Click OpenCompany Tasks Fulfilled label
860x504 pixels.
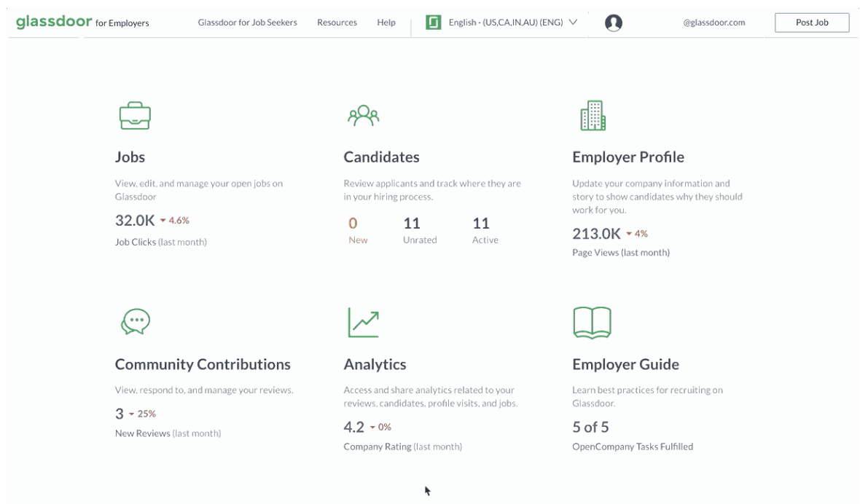point(633,446)
